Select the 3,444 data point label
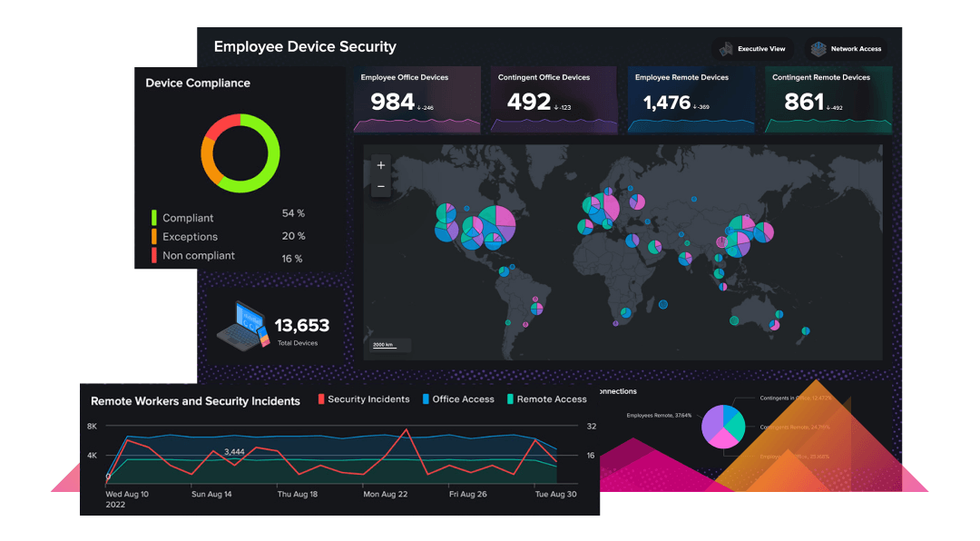The height and width of the screenshot is (541, 980). pyautogui.click(x=234, y=451)
